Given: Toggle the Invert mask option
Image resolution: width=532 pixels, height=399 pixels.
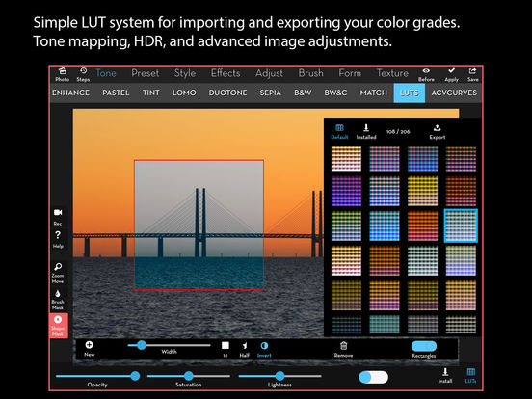Looking at the screenshot, I should (x=264, y=350).
